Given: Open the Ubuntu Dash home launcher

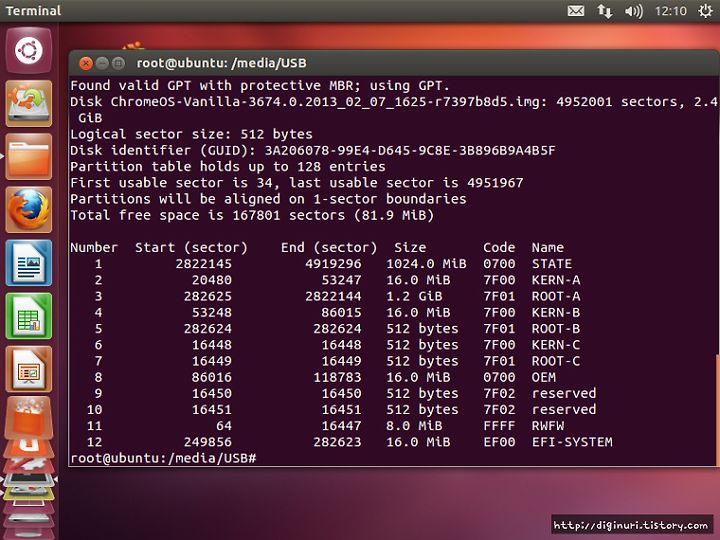Looking at the screenshot, I should tap(28, 50).
